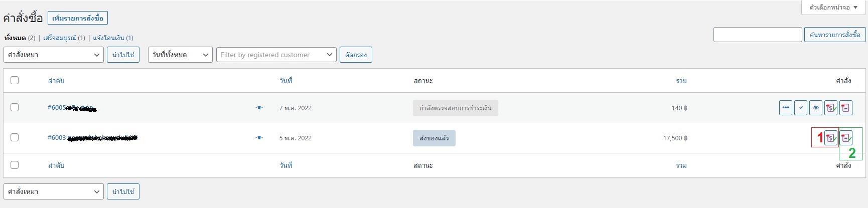Click the processing (three dots) action for order #6005
Image resolution: width=868 pixels, height=208 pixels.
[x=786, y=108]
